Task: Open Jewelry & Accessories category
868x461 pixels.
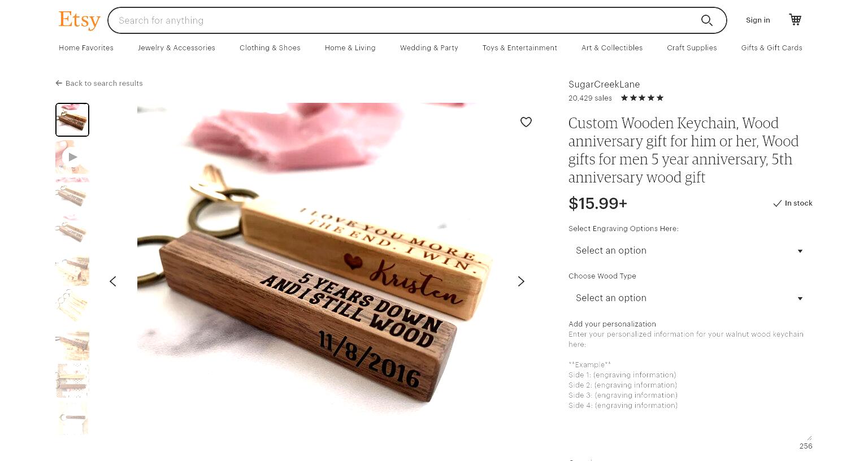Action: pos(176,48)
